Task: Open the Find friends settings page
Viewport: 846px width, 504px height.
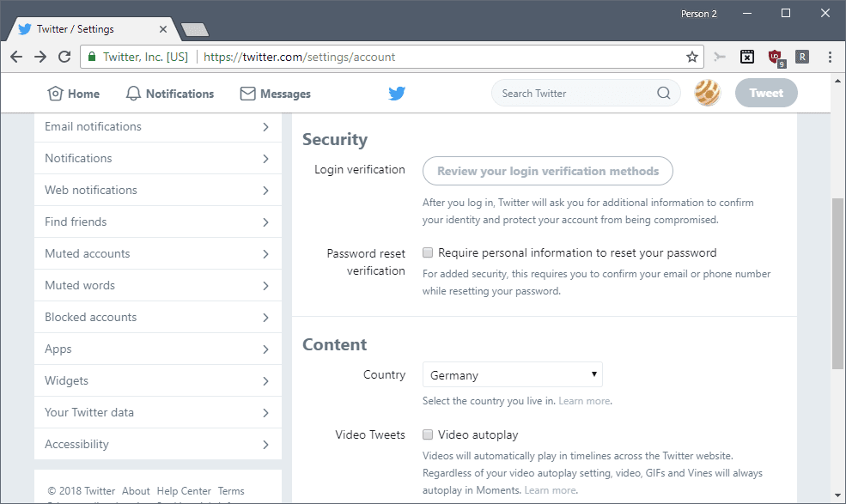Action: tap(158, 222)
